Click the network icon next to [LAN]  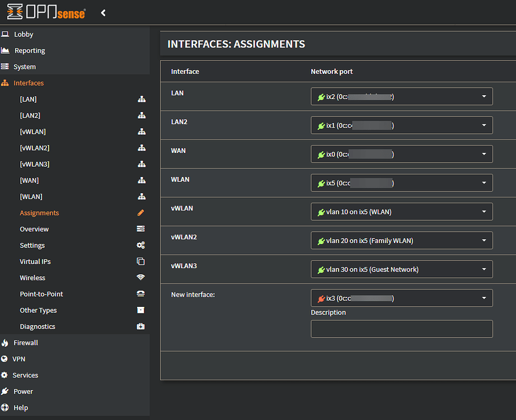point(142,99)
